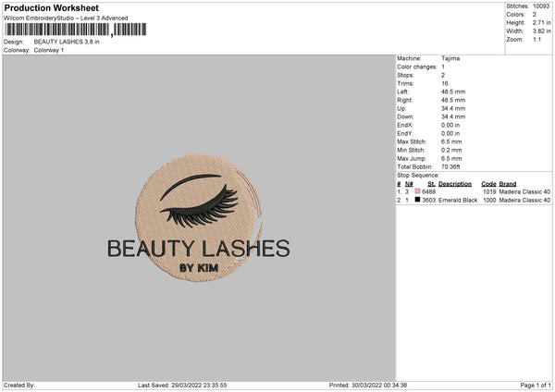The image size is (555, 392).
Task: Select the Beauty Lashes design preview
Action: [199, 218]
